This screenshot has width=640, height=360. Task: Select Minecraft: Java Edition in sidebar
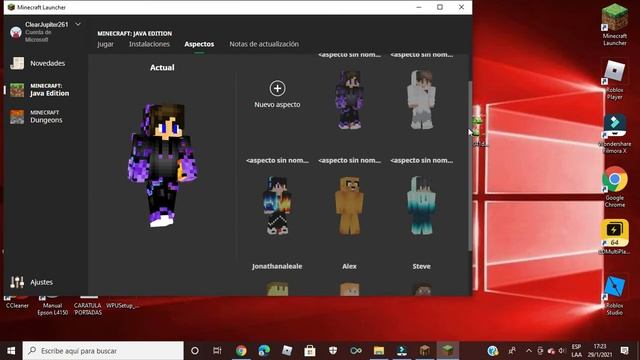click(40, 90)
